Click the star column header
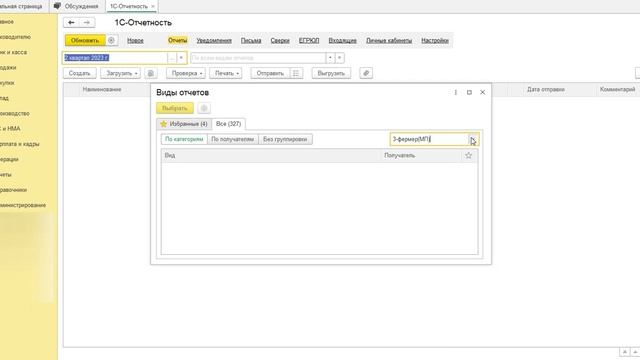 click(469, 155)
